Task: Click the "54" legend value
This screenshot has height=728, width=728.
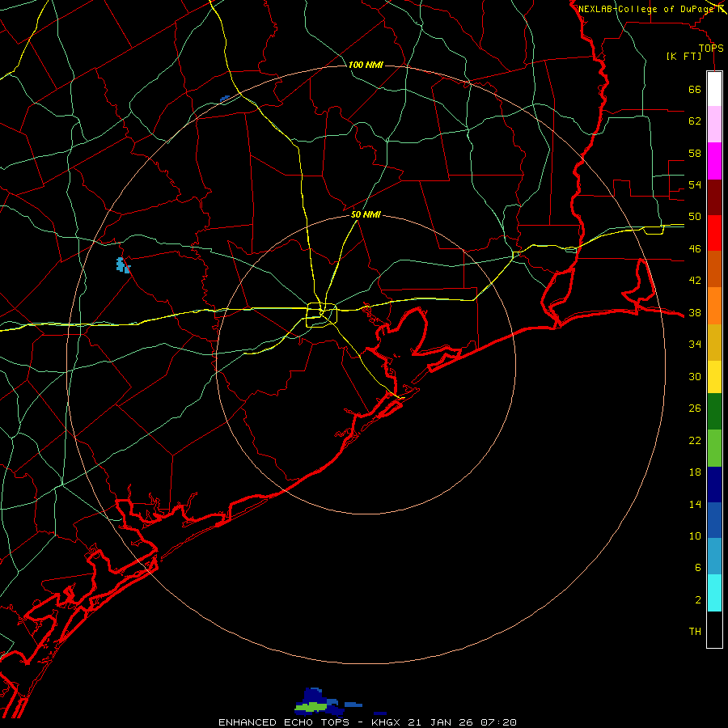Action: click(x=695, y=184)
